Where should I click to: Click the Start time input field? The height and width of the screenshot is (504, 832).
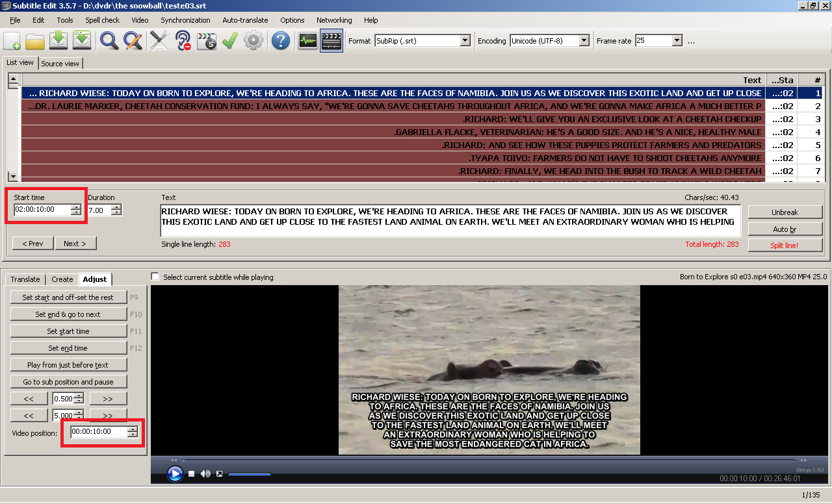pyautogui.click(x=42, y=210)
